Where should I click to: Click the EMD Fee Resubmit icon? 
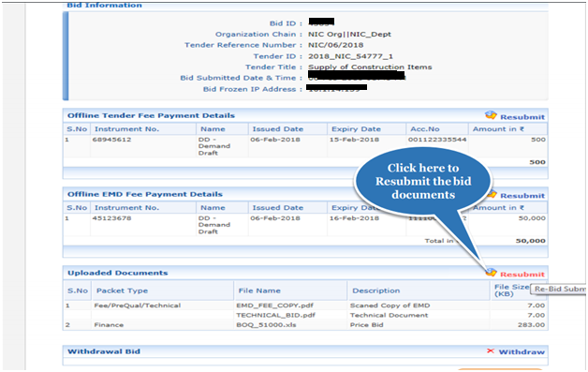click(492, 195)
